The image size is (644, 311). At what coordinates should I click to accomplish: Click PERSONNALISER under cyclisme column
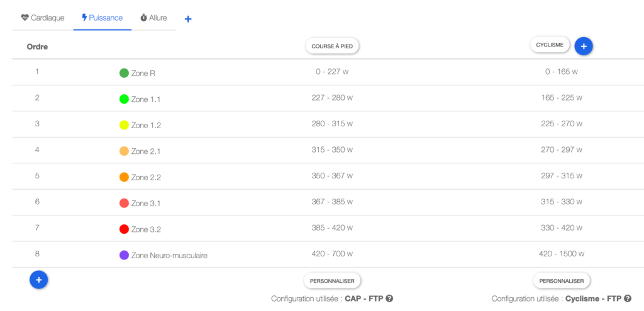pyautogui.click(x=562, y=281)
